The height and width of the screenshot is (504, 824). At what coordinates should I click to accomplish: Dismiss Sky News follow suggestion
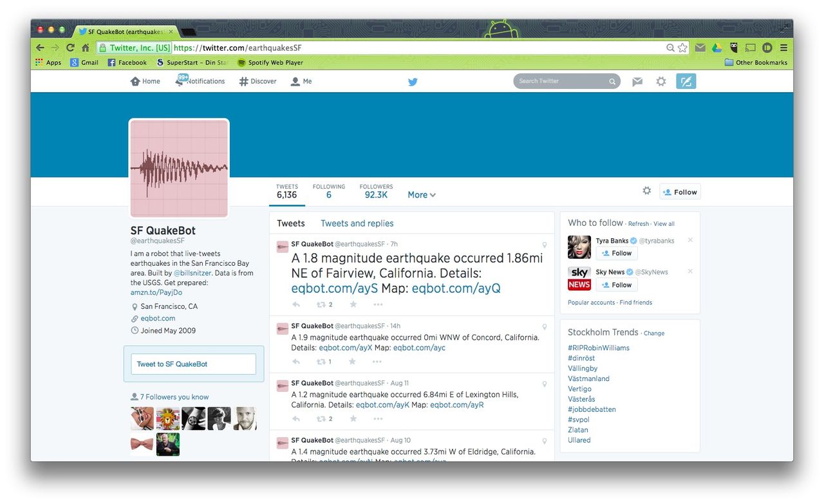pyautogui.click(x=690, y=272)
